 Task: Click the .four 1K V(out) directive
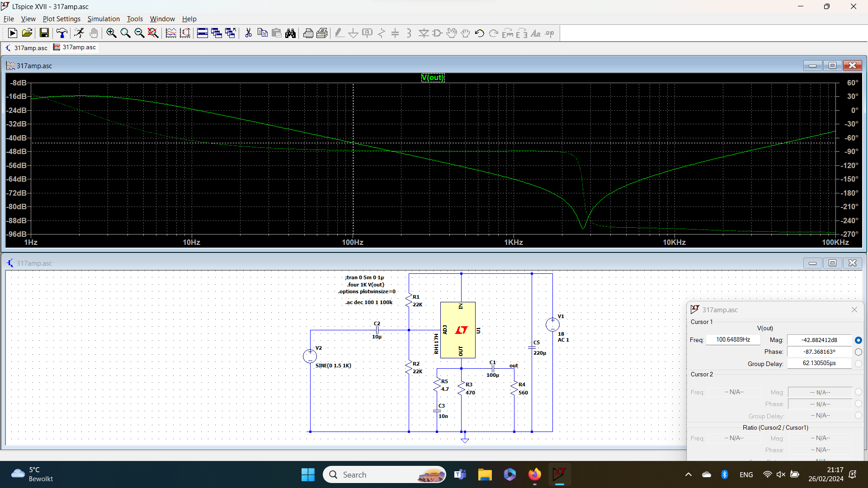coord(365,285)
